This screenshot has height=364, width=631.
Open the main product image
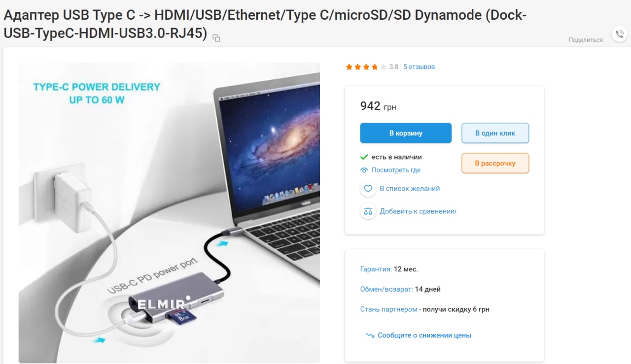click(x=169, y=212)
